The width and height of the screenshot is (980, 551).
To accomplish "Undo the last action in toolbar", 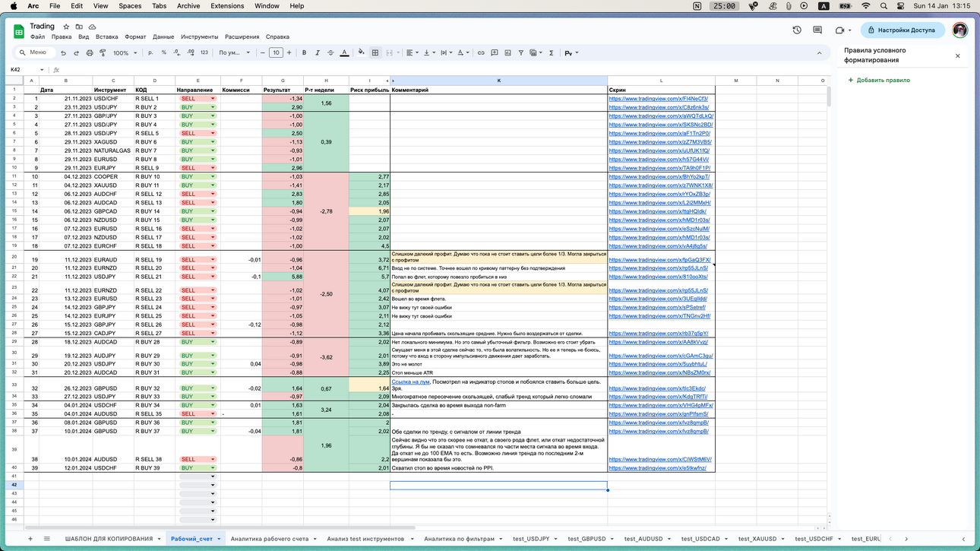I will pos(63,53).
